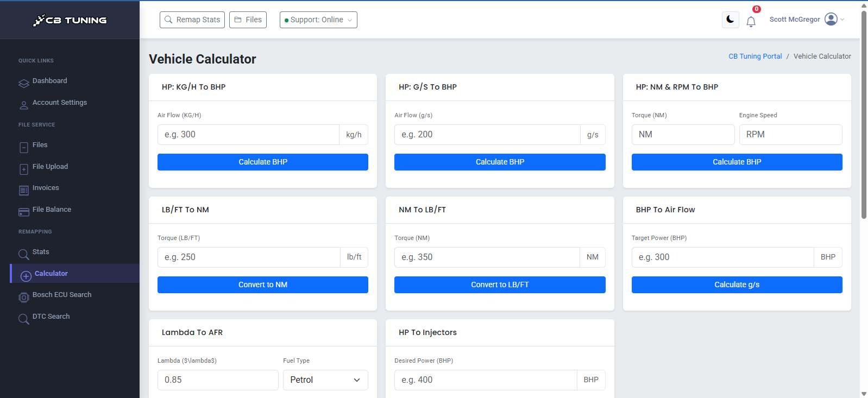Open File Upload in the sidebar
This screenshot has width=868, height=398.
tap(50, 167)
